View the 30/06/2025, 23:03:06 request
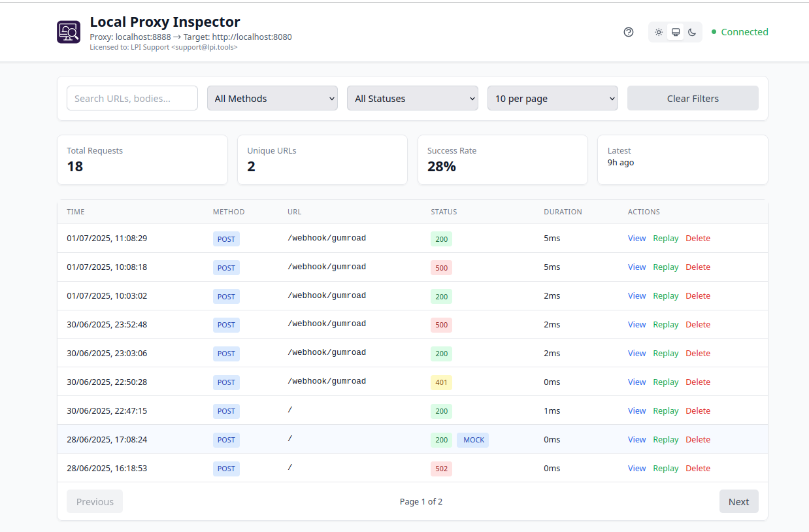The height and width of the screenshot is (532, 809). point(636,354)
